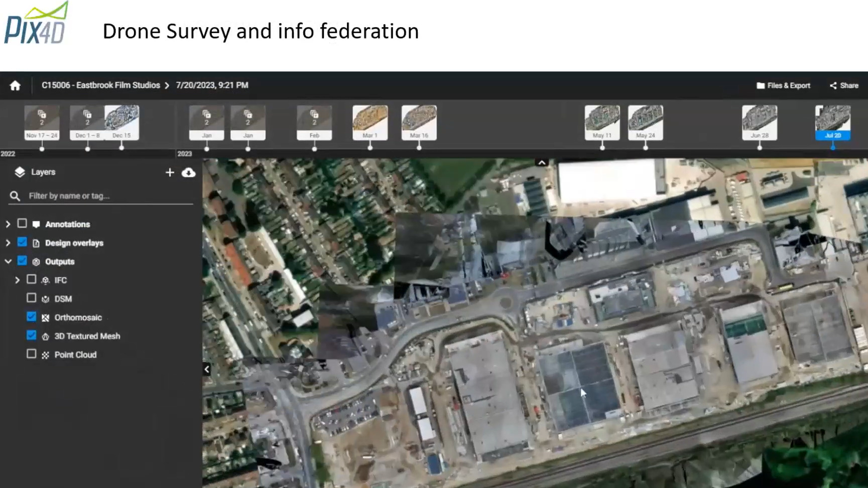Screen dimensions: 868x488
Task: Select the Mar 1 timeline thumbnail
Action: click(x=370, y=122)
